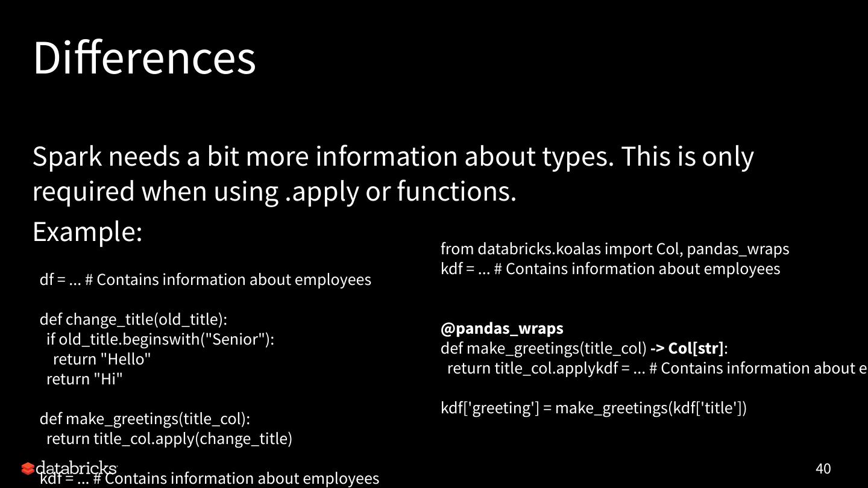This screenshot has width=868, height=488.
Task: Click the return "Hi" statement
Action: 84,379
